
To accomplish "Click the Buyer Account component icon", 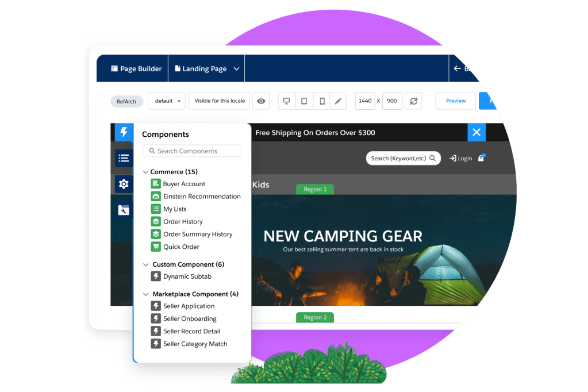I will tap(156, 184).
